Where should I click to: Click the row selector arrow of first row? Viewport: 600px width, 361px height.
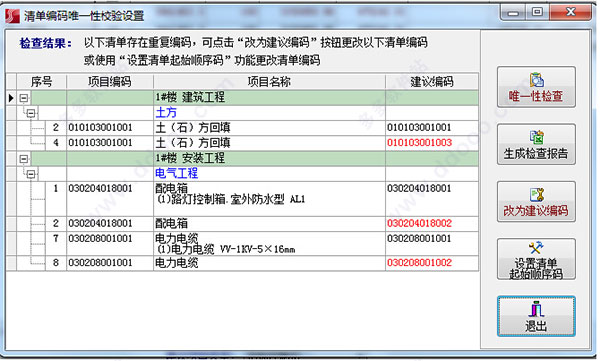[11, 98]
